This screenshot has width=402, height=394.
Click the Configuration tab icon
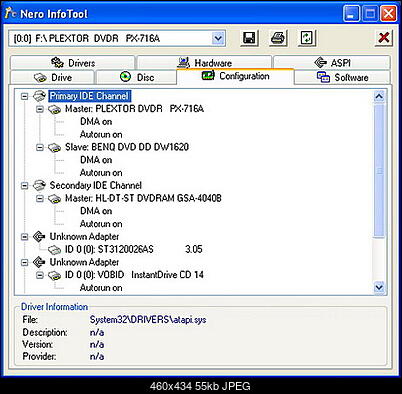click(x=208, y=76)
